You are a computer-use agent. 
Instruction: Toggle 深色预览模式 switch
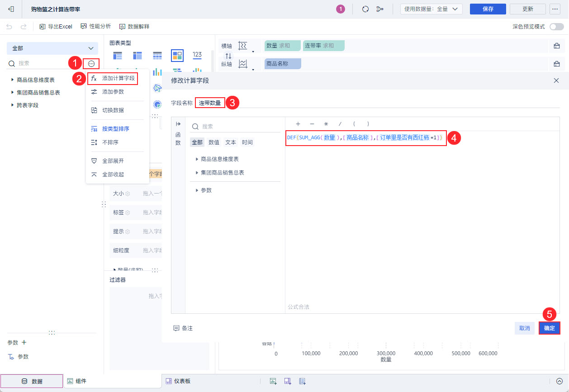tap(556, 27)
